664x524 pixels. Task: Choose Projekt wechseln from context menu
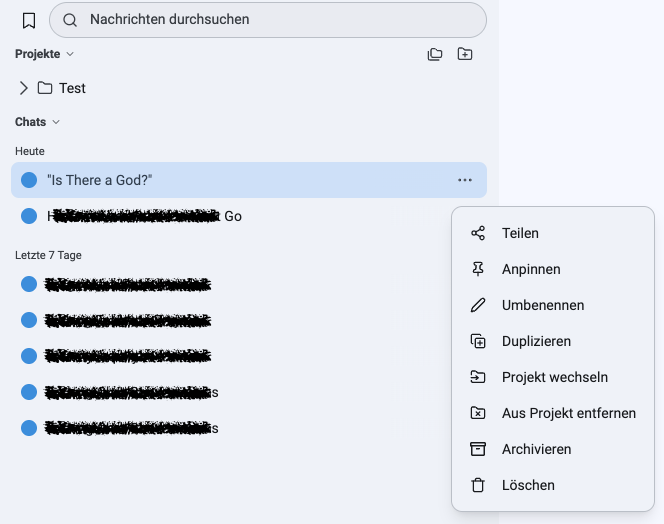(553, 377)
